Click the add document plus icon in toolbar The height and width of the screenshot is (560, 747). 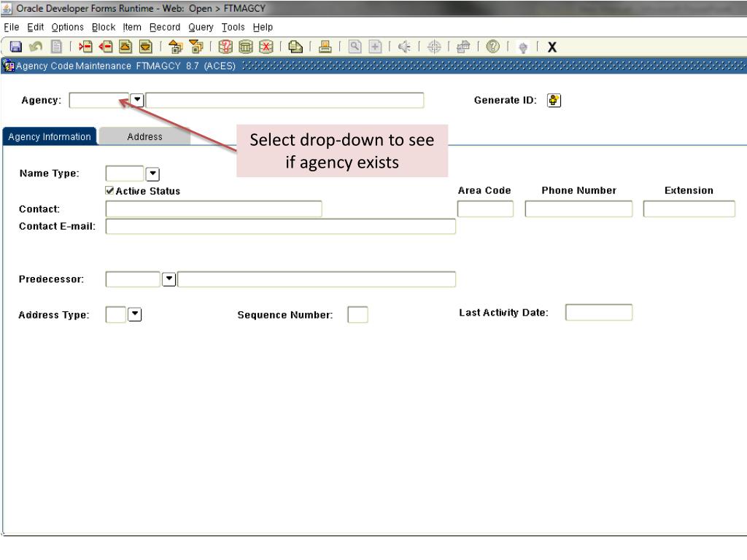pyautogui.click(x=376, y=47)
